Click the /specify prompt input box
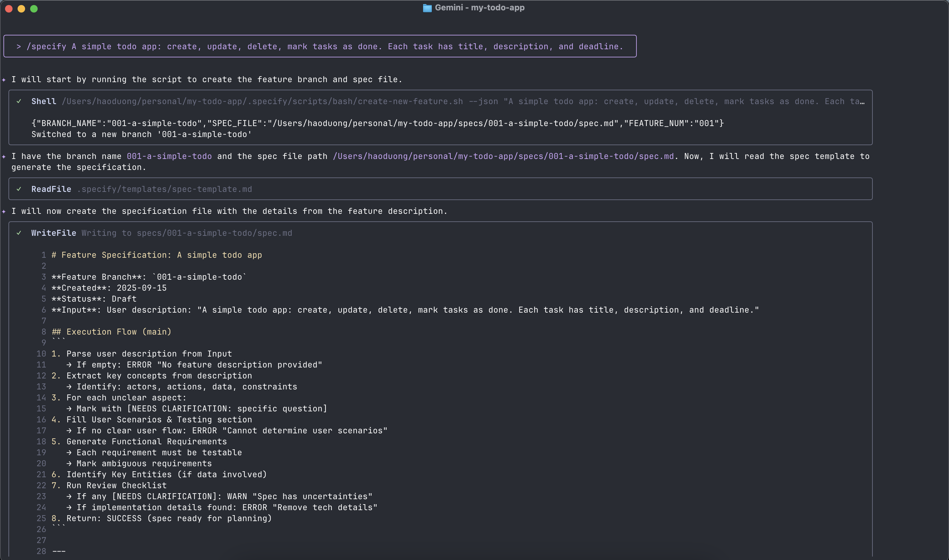This screenshot has height=560, width=949. [x=320, y=46]
